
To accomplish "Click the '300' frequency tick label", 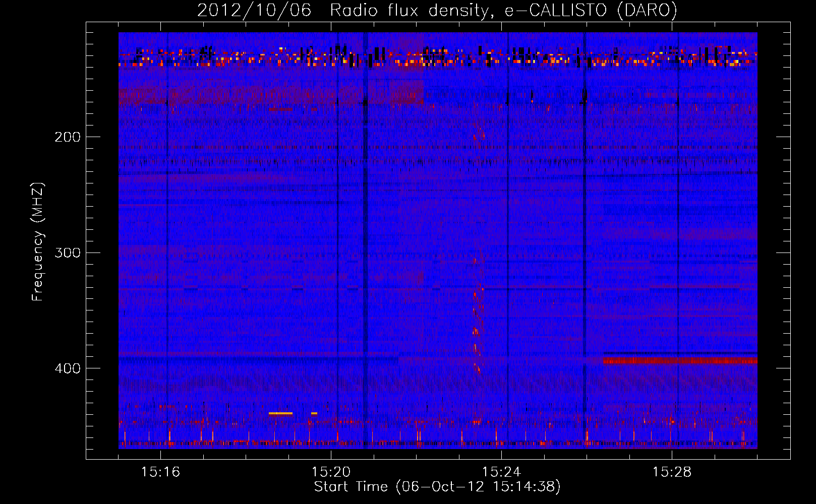I will coord(68,253).
